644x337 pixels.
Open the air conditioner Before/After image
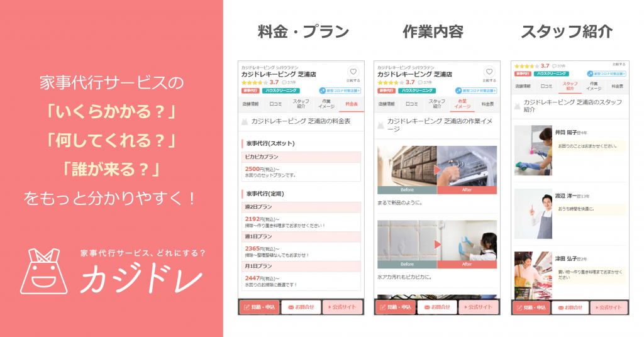(436, 170)
